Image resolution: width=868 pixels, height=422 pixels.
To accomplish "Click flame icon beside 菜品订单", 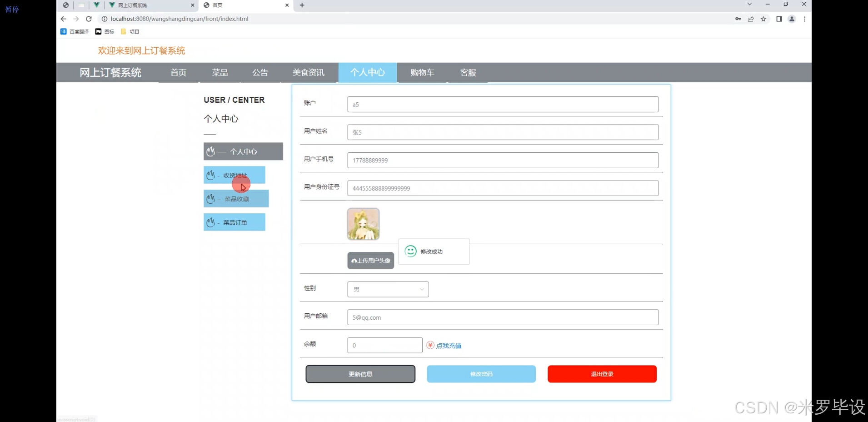I will [x=210, y=222].
